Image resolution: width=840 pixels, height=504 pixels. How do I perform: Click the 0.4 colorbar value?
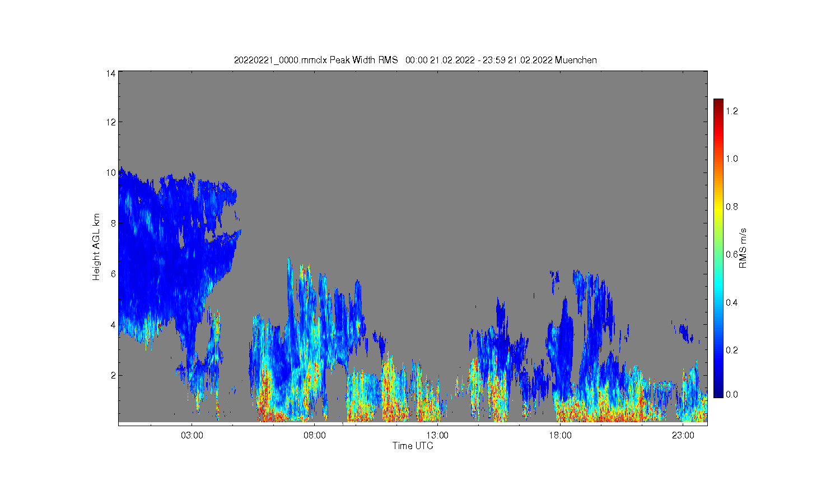(732, 302)
